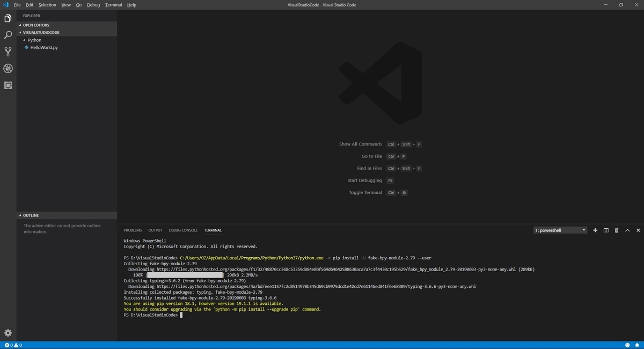This screenshot has height=349, width=644.
Task: Click 'Start Debugging' text
Action: [365, 180]
